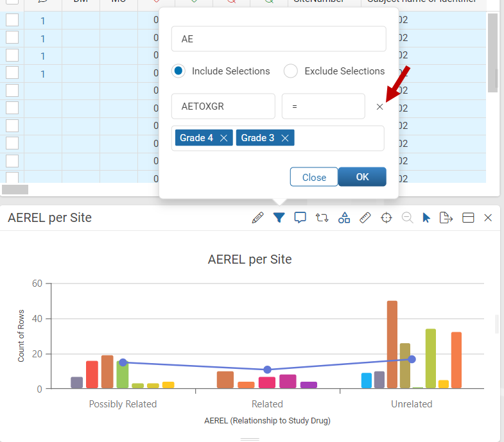Select the ruler measure icon
504x442 pixels.
(365, 217)
